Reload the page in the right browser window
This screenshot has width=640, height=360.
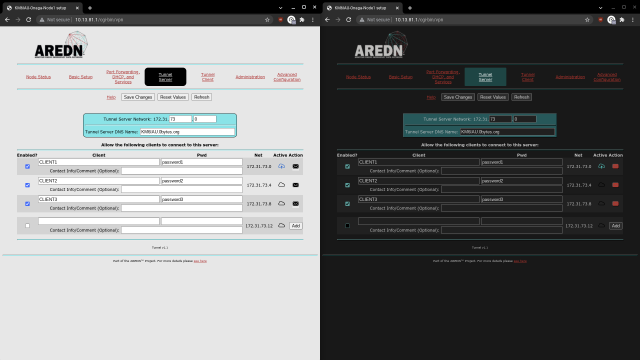(x=349, y=20)
